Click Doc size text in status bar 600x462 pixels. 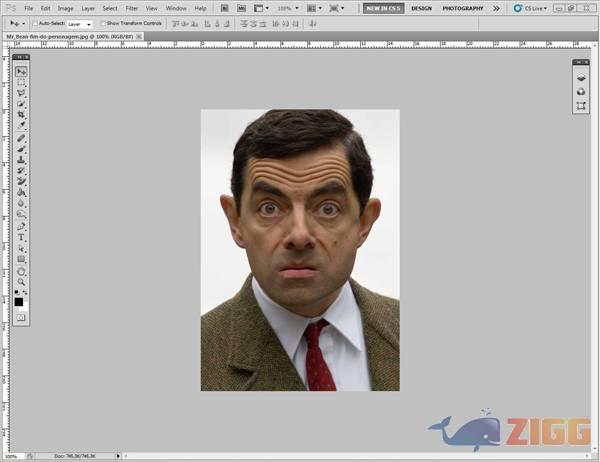click(x=74, y=456)
